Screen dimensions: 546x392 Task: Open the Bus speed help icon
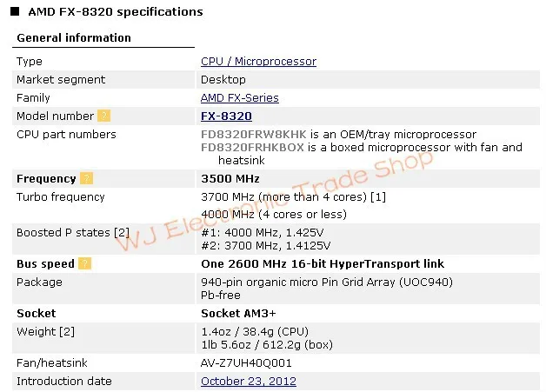84,263
